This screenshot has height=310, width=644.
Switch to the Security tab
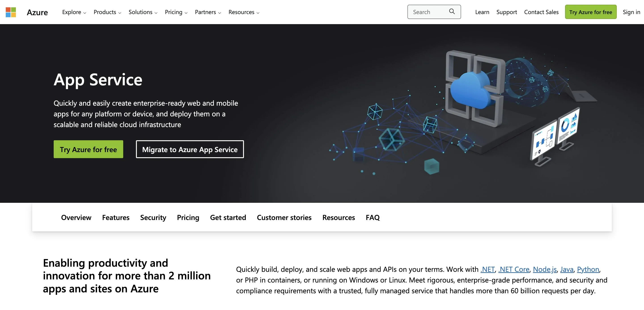[x=153, y=217]
